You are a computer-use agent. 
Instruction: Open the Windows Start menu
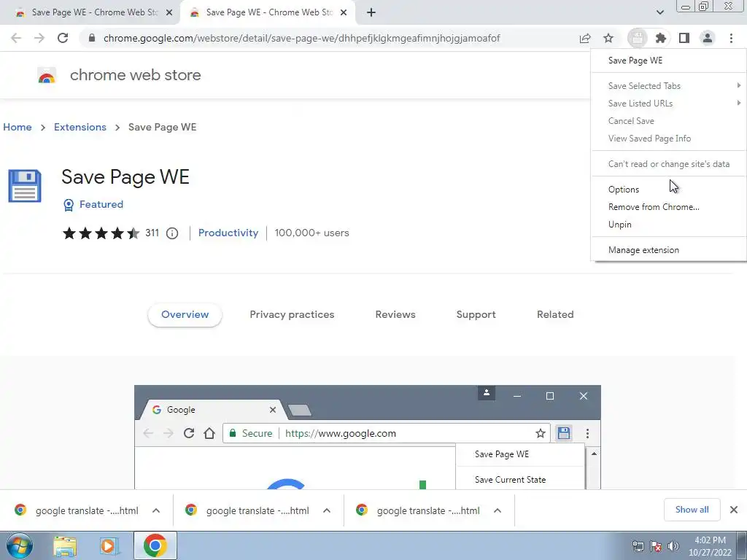[x=20, y=545]
